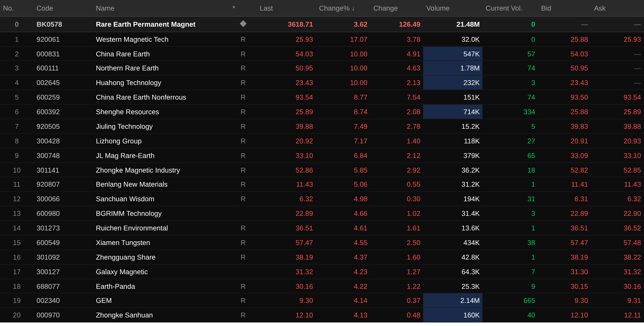Click the Current Vol. column header
644x326 pixels.
click(504, 8)
